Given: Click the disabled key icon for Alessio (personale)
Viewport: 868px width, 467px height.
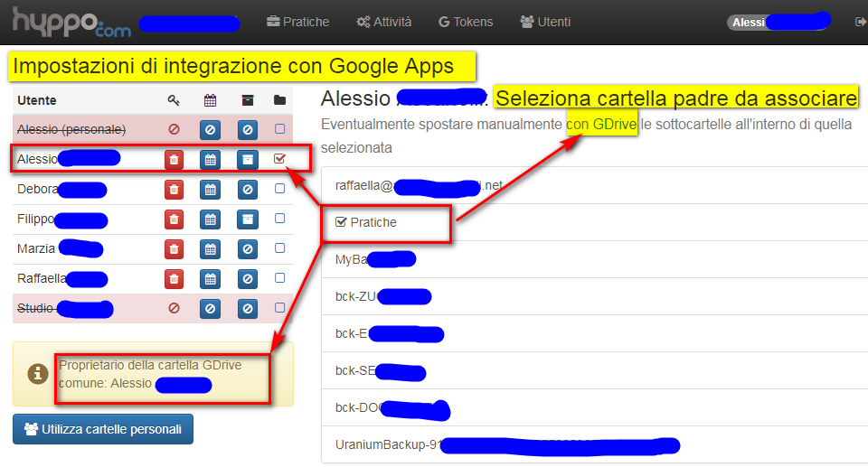Looking at the screenshot, I should 174,129.
